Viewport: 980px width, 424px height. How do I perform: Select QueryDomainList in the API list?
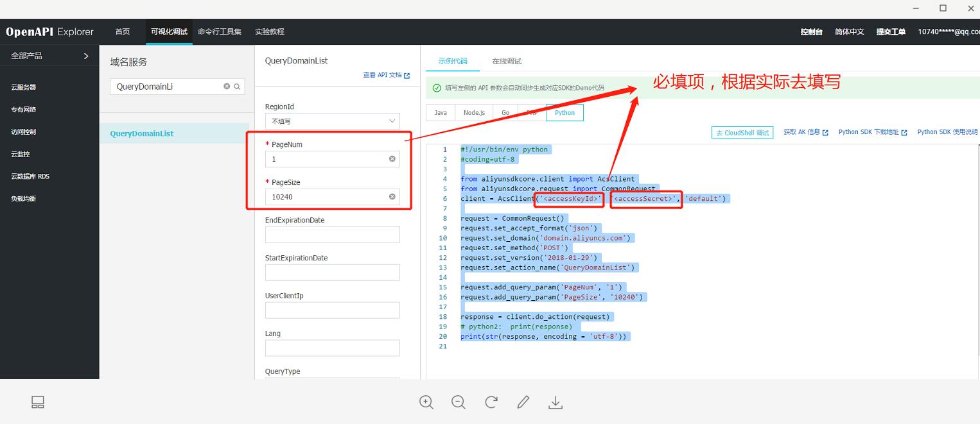tap(142, 134)
